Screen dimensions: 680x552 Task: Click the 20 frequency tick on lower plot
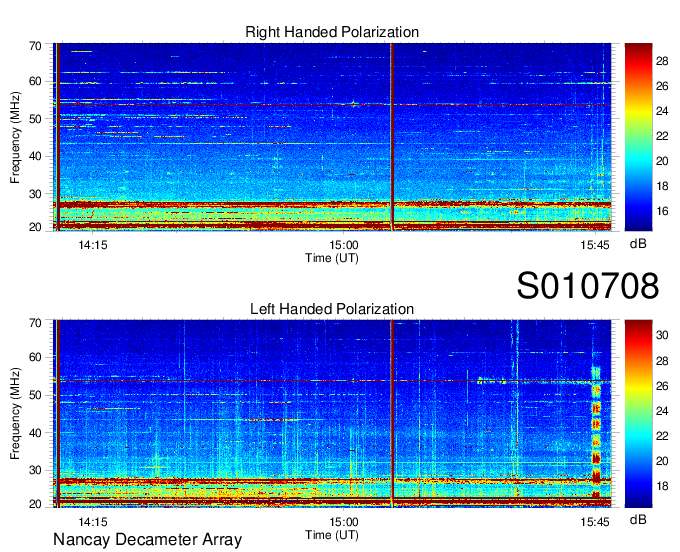(x=36, y=504)
